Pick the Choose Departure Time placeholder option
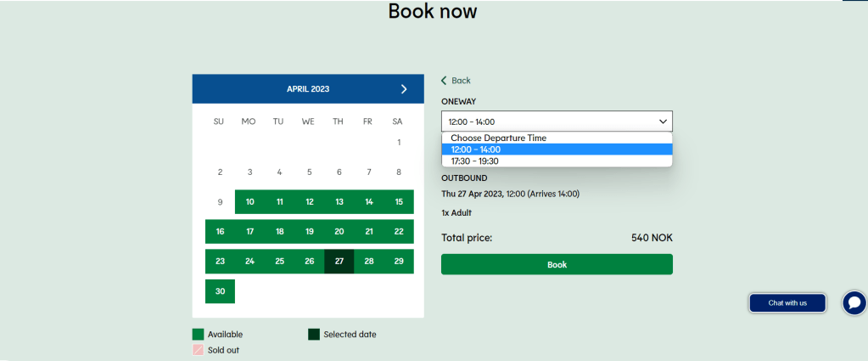868x361 pixels. 557,138
